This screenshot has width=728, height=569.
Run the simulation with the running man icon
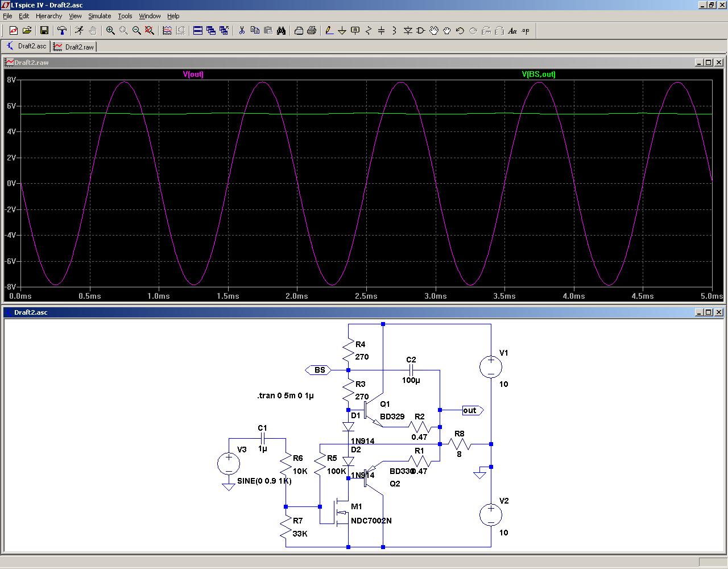coord(79,31)
